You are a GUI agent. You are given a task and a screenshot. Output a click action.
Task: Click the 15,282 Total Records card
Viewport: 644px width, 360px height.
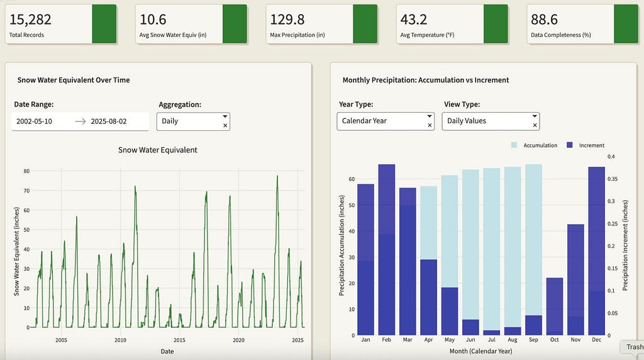pyautogui.click(x=61, y=24)
